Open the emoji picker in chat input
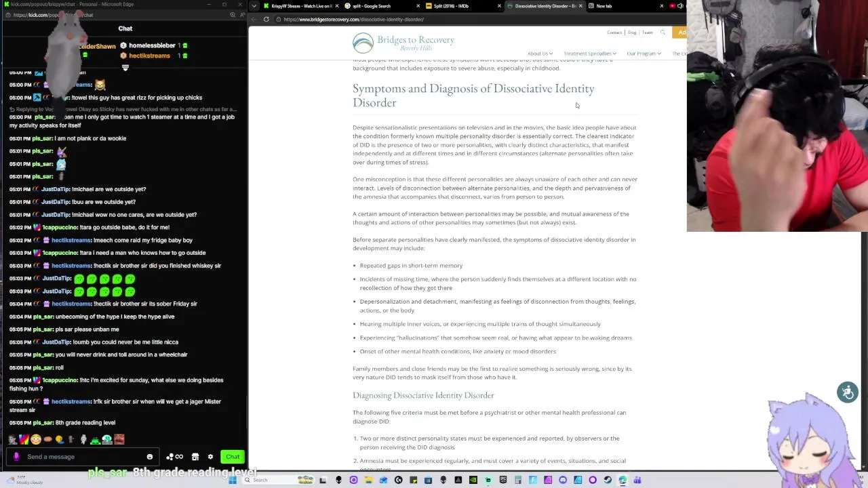Screen dimensions: 868x488 click(x=150, y=457)
